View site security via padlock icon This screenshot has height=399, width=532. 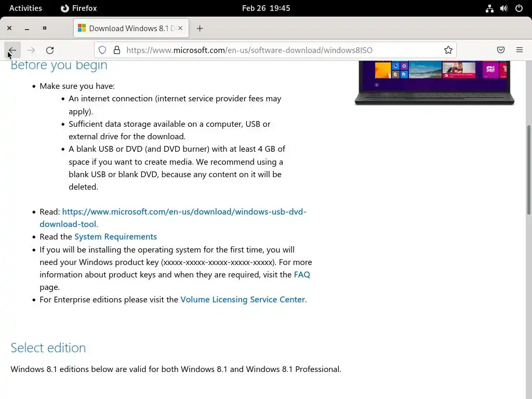pyautogui.click(x=117, y=50)
